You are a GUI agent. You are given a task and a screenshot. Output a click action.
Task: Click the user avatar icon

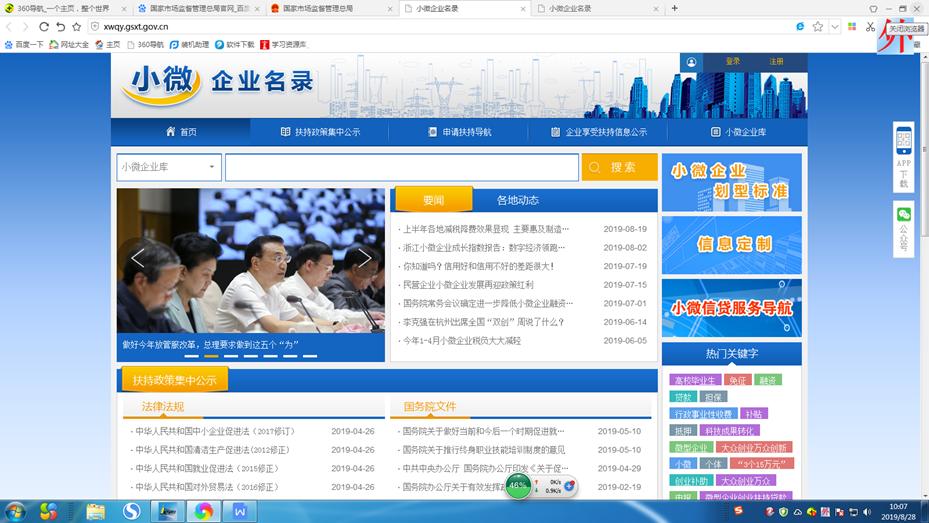pyautogui.click(x=691, y=62)
